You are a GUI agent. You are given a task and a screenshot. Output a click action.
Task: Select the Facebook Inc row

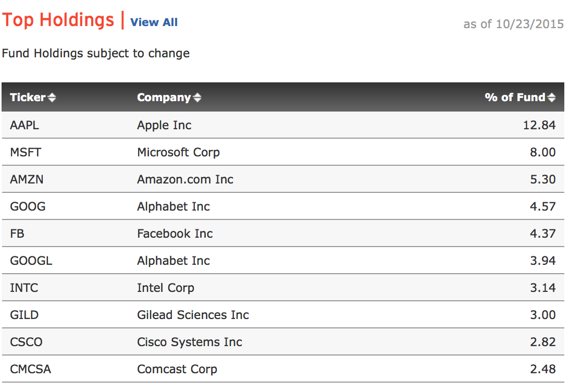click(175, 234)
